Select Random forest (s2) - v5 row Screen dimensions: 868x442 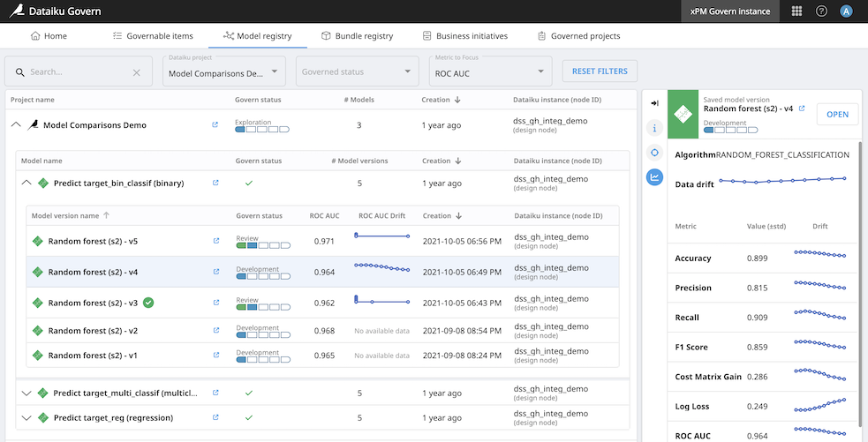pyautogui.click(x=322, y=241)
